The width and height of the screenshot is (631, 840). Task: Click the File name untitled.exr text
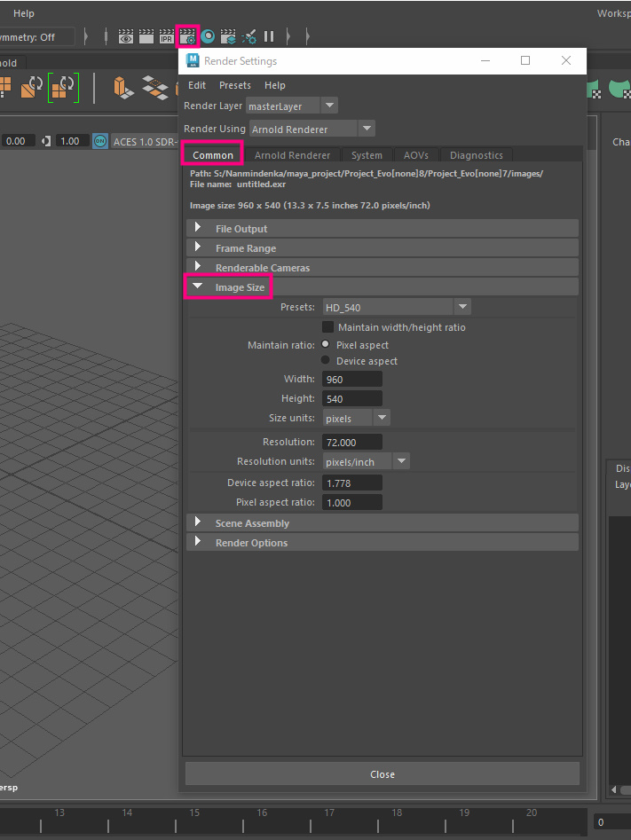tap(238, 184)
